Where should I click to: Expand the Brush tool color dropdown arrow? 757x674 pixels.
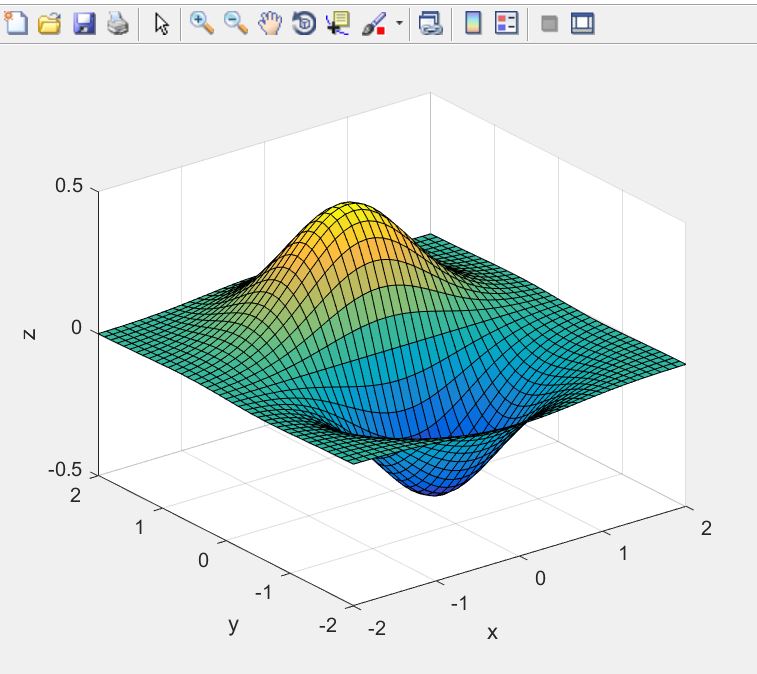tap(400, 23)
